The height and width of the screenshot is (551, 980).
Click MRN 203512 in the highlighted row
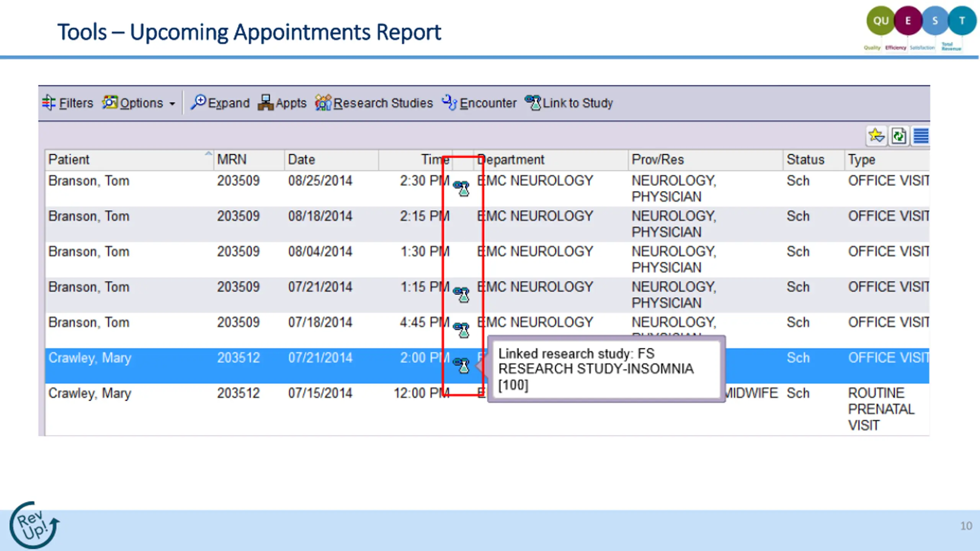(238, 358)
